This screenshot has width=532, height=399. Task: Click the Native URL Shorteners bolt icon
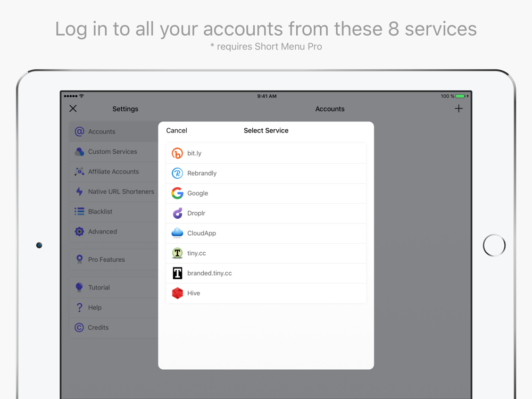click(x=79, y=192)
